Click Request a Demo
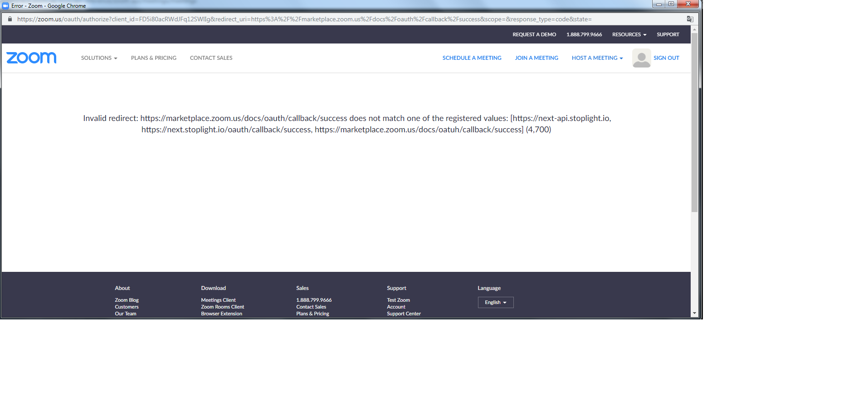Viewport: 868px width, 396px height. (x=534, y=34)
